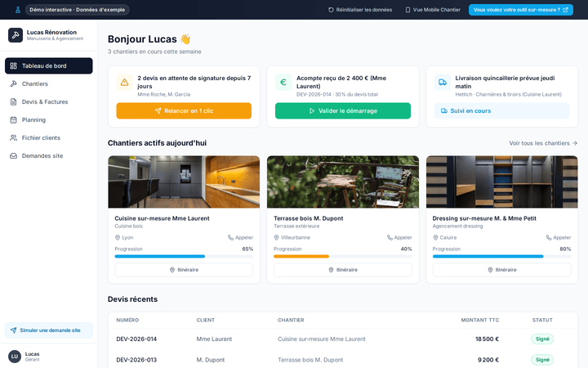Click the Lucas Rénovation hammer logo
The height and width of the screenshot is (368, 588).
16,35
